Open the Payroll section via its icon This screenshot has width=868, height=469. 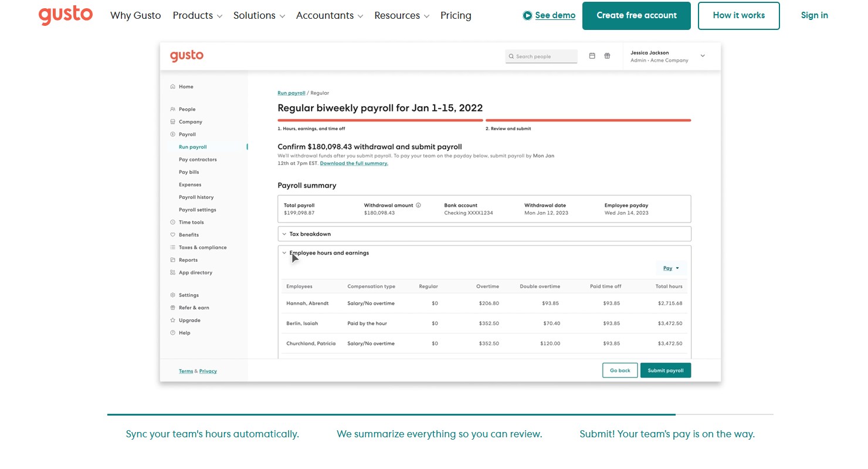(x=174, y=134)
